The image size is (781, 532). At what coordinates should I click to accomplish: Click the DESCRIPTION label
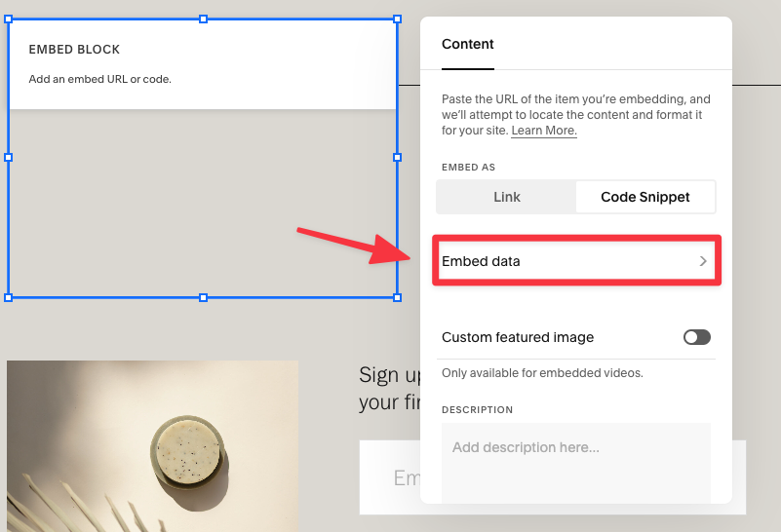(x=477, y=409)
